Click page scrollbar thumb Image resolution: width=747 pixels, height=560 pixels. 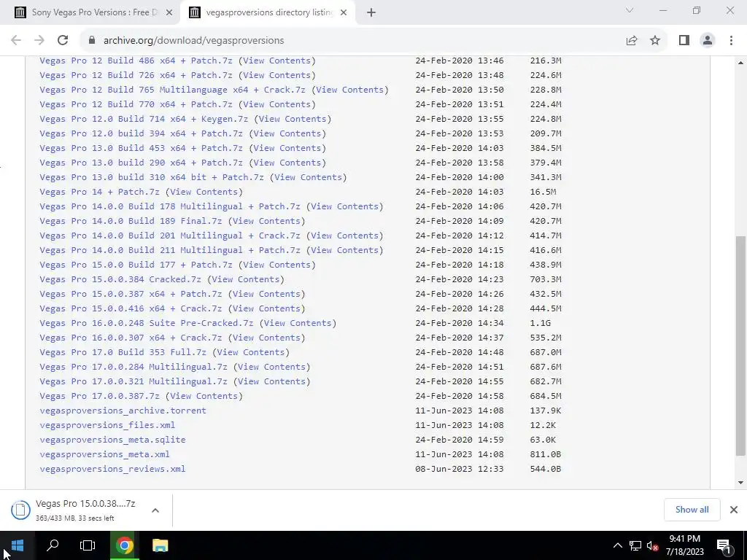(740, 345)
